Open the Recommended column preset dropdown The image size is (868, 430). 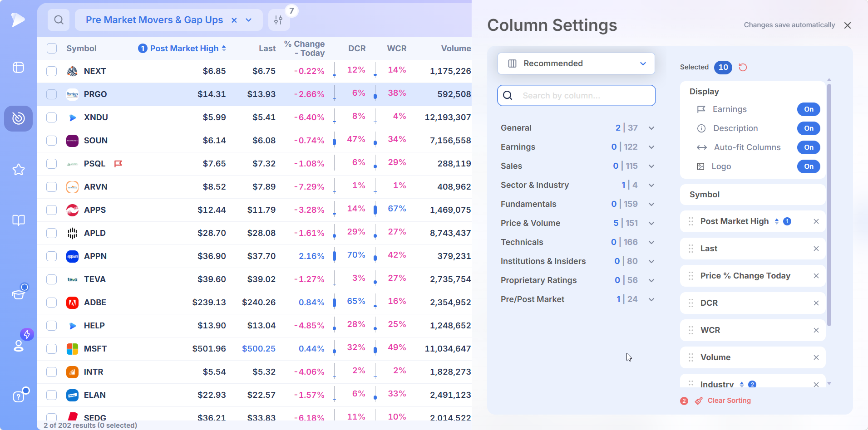tap(576, 64)
